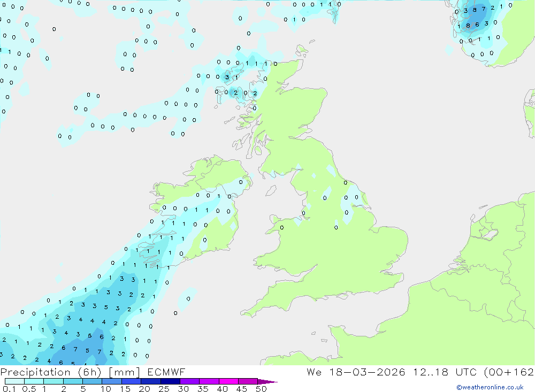Select the 20–25 mm dark blue swatch

[x=151, y=381]
